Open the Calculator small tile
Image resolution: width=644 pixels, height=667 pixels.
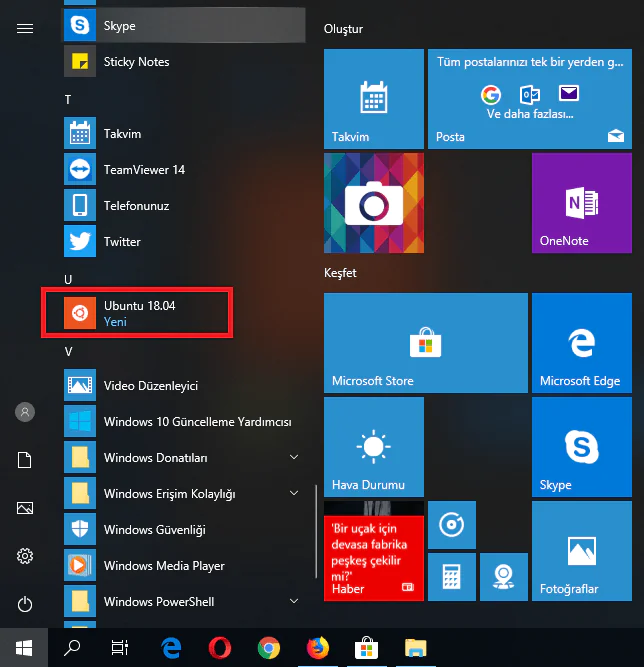(x=451, y=577)
